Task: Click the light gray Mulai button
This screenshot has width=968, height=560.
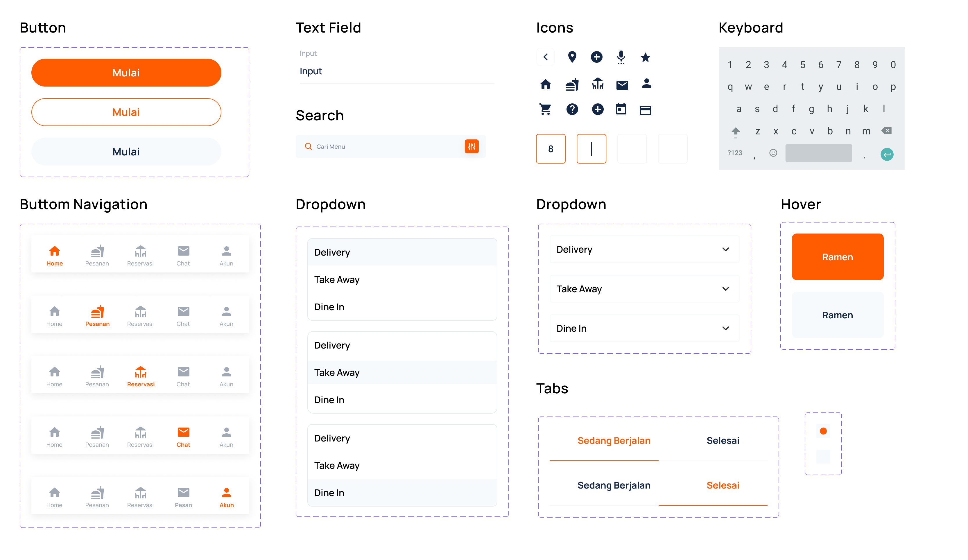Action: coord(126,152)
